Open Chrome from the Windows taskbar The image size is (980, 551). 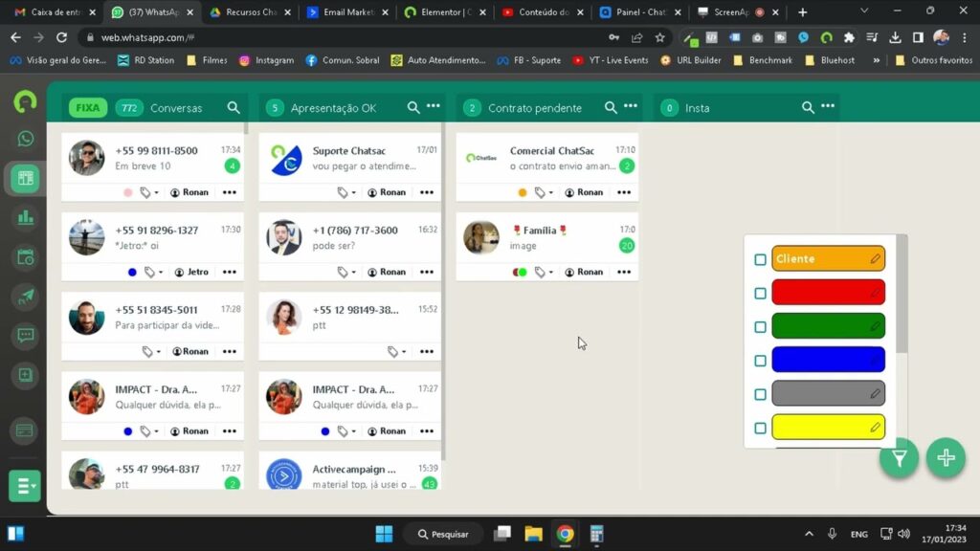tap(565, 534)
